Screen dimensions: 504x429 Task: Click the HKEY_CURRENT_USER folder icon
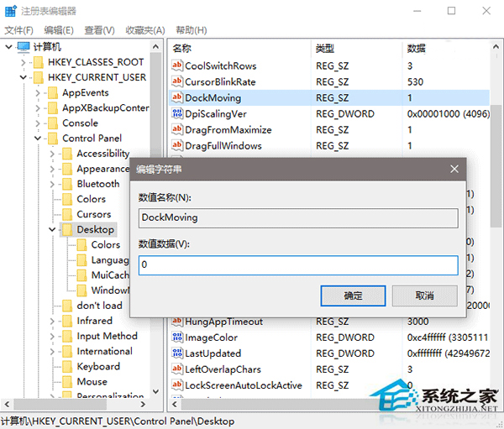(x=39, y=77)
